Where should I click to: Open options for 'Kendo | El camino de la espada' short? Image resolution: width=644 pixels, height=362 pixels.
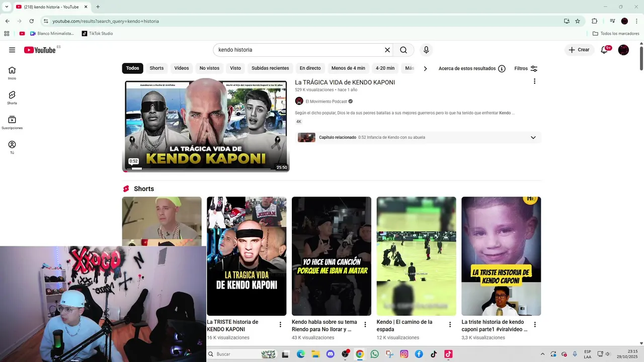(x=450, y=325)
